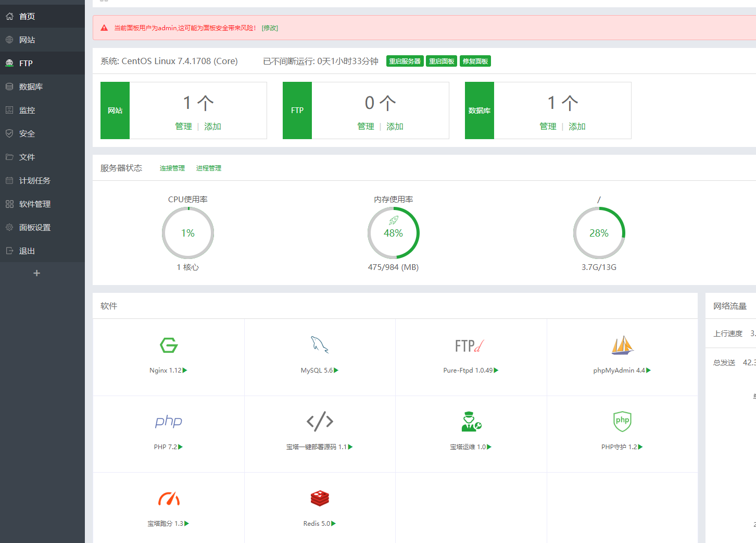756x543 pixels.
Task: Click the globe icon beside 网站
Action: click(9, 40)
